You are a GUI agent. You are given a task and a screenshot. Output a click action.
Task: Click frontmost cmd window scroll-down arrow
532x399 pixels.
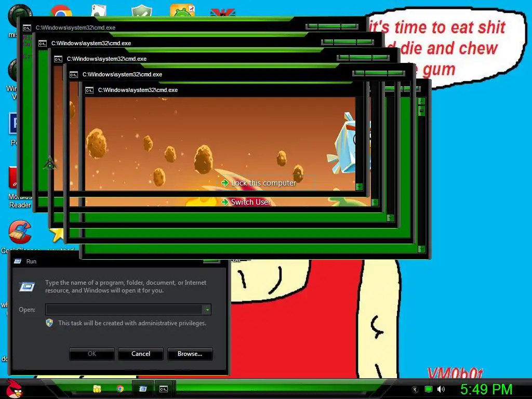point(360,187)
